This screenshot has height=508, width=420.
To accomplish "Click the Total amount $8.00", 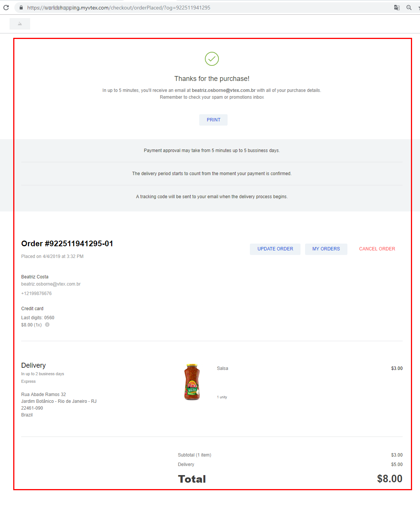I will pos(389,479).
